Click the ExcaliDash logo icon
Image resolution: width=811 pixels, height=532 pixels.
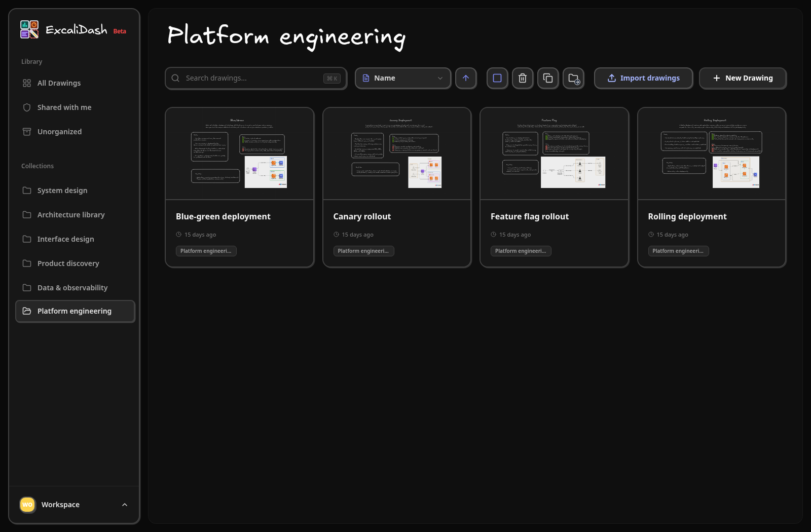coord(29,29)
